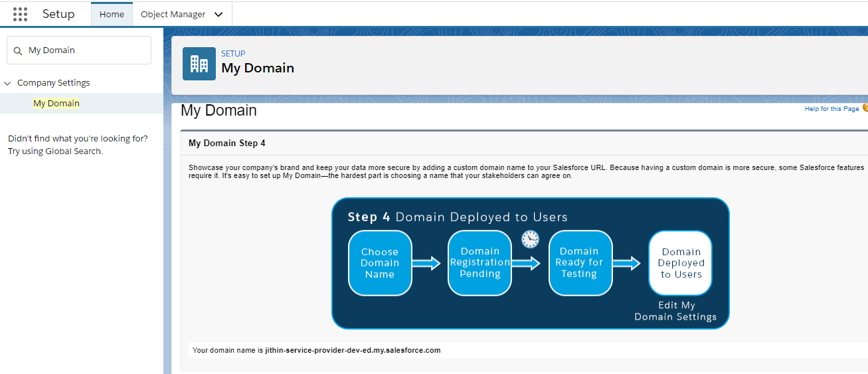Click the SETUP breadcrumb link
Viewport: 868px width, 374px height.
click(x=233, y=53)
